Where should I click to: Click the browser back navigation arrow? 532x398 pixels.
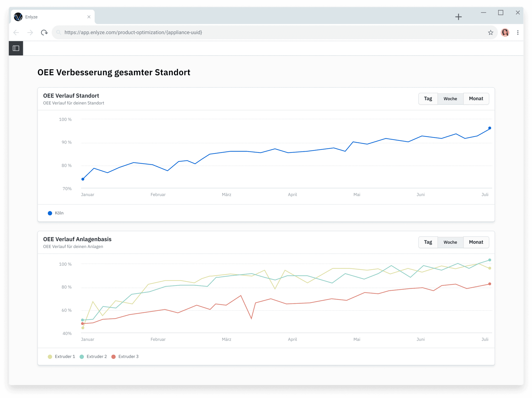pyautogui.click(x=16, y=32)
